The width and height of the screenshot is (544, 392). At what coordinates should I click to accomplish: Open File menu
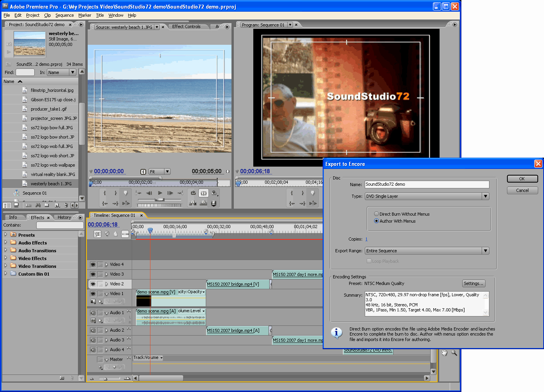point(7,15)
